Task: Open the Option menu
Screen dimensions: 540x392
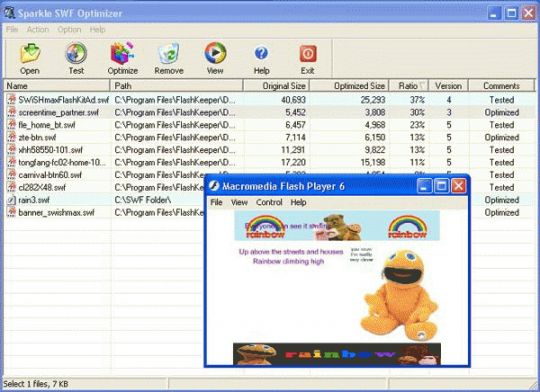Action: [x=69, y=30]
